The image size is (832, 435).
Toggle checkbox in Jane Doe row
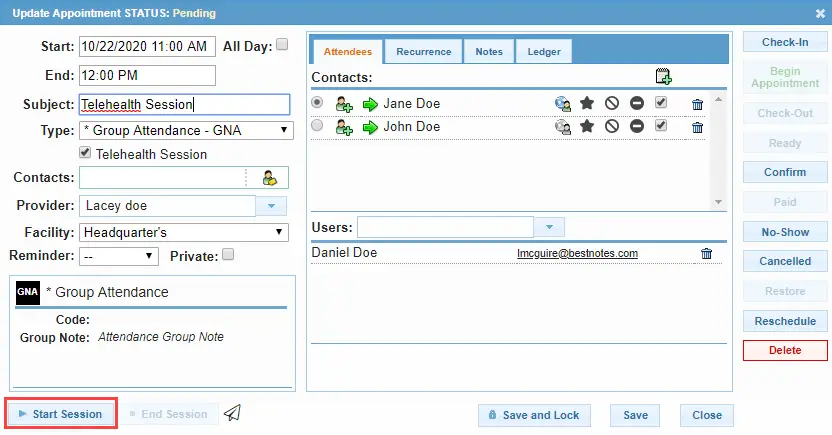661,102
